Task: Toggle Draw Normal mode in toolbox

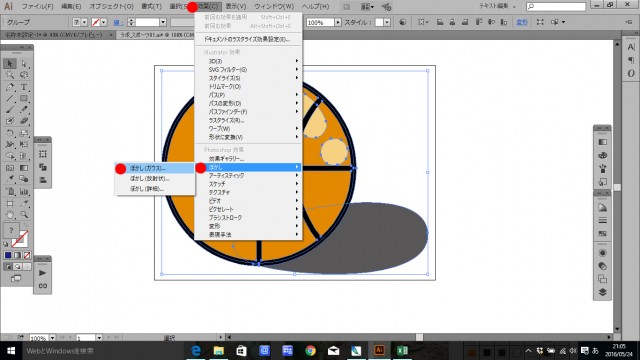Action: click(x=8, y=267)
